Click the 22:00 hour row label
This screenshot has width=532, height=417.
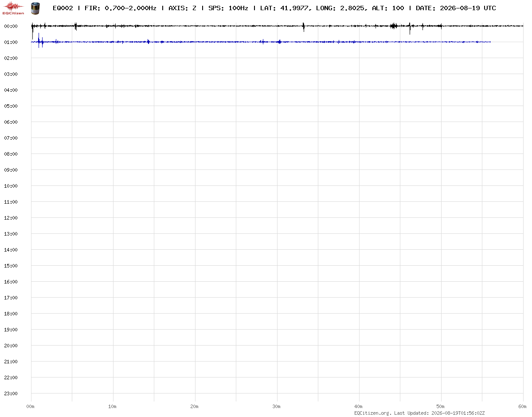click(x=10, y=378)
